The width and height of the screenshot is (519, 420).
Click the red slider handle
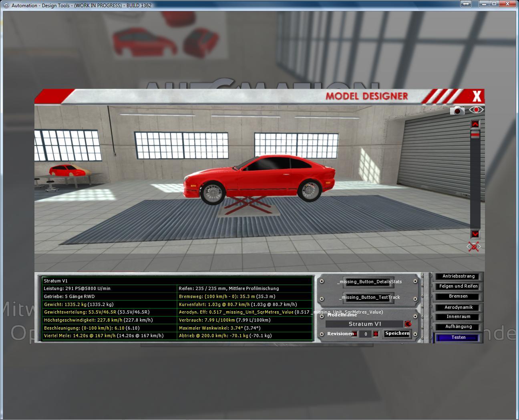[475, 135]
